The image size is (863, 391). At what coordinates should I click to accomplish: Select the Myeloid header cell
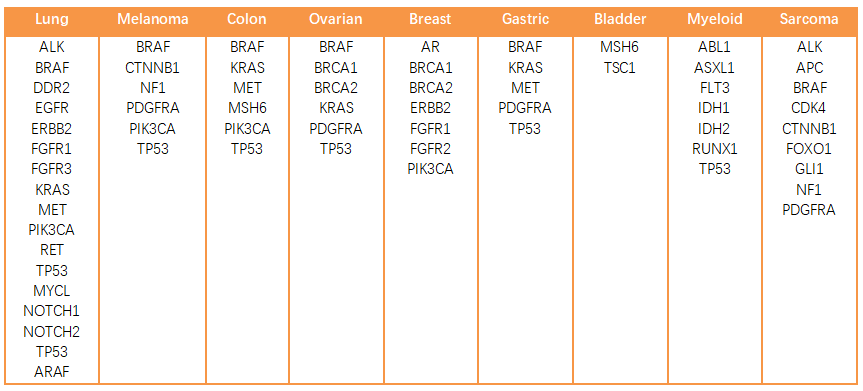(x=715, y=19)
